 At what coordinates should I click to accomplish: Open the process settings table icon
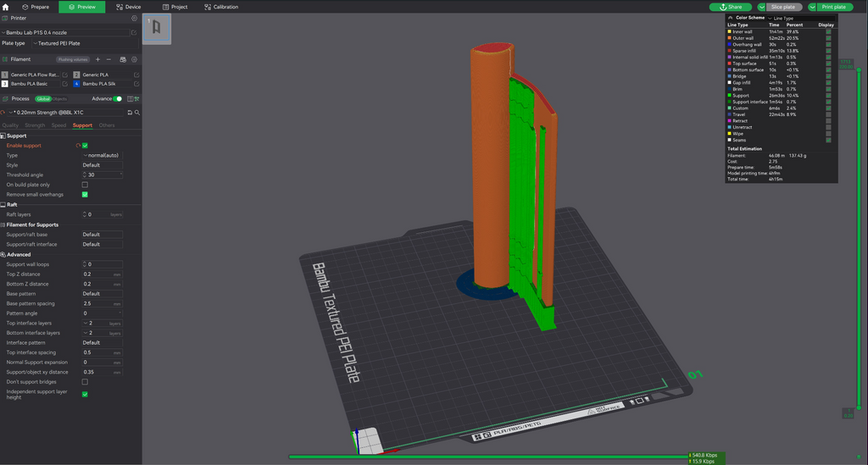(130, 99)
